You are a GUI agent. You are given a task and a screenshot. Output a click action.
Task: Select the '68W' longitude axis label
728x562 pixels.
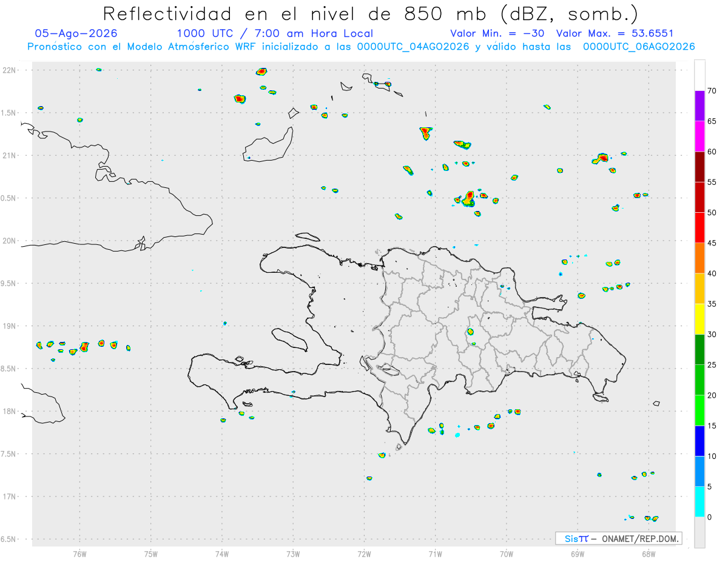tap(649, 554)
